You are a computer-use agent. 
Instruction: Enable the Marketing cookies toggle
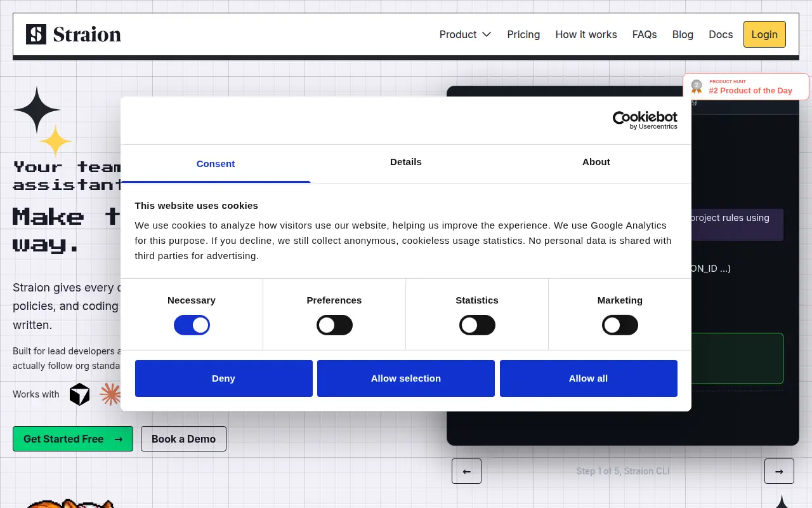[x=620, y=326]
